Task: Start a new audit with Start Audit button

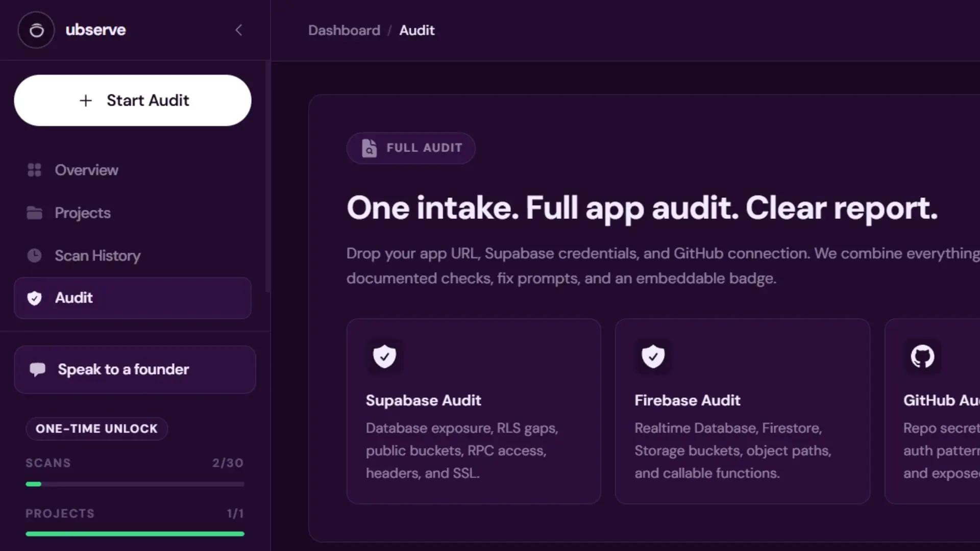Action: tap(133, 101)
